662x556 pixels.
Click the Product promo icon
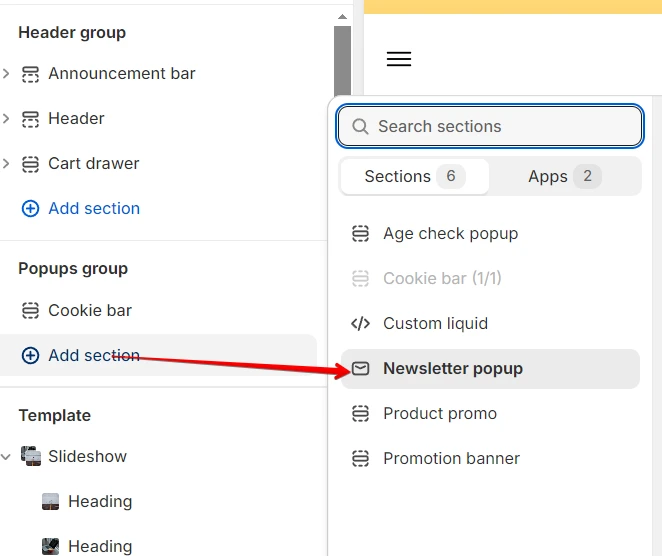click(361, 413)
